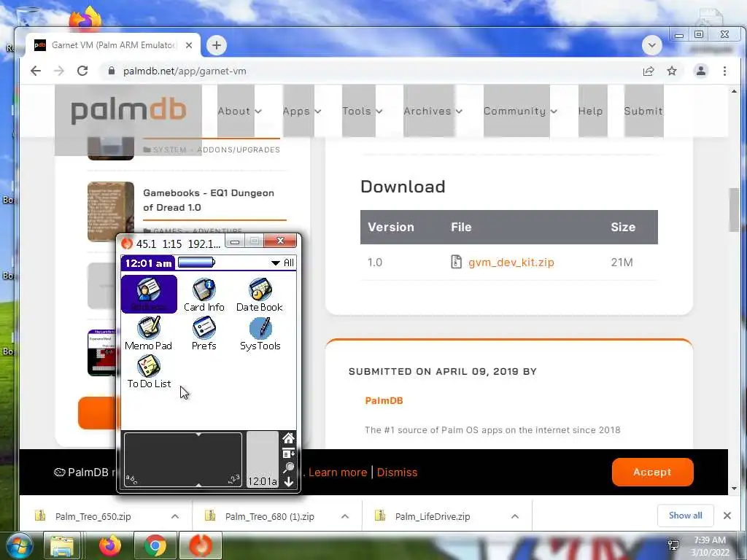Viewport: 747px width, 560px height.
Task: Open the Help nav item
Action: click(x=590, y=111)
